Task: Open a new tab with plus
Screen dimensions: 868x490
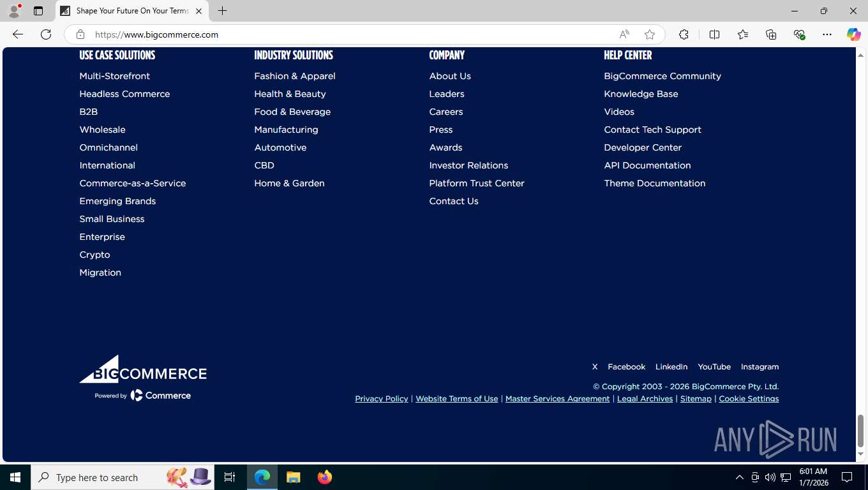Action: (222, 11)
